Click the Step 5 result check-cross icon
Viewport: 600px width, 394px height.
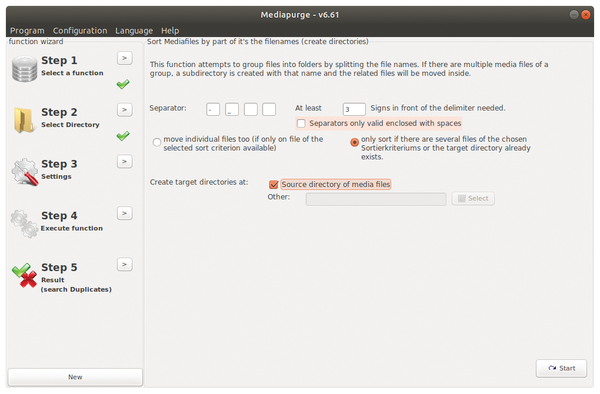point(24,275)
